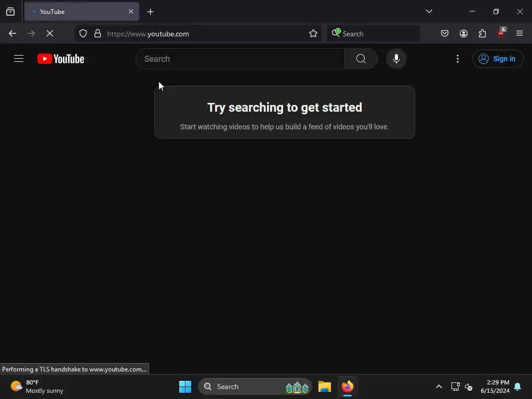
Task: Open the clock and date panel
Action: click(x=495, y=387)
